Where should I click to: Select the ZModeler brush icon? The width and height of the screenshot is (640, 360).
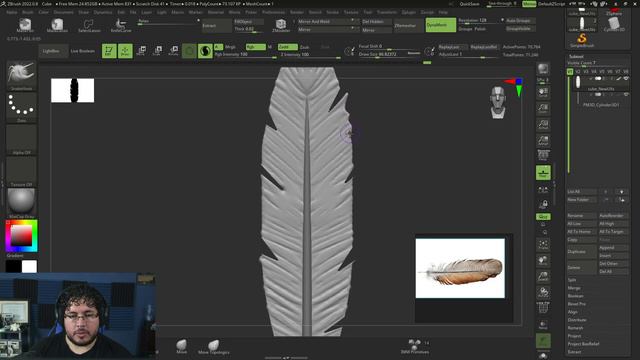281,25
